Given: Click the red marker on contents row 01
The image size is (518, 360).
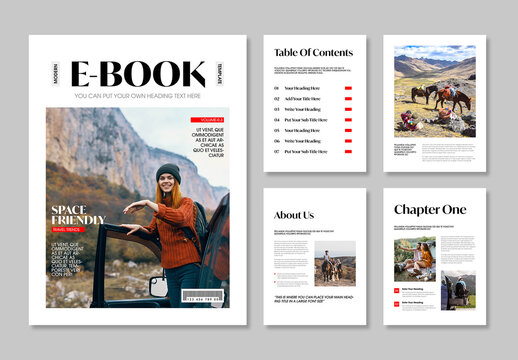Looking at the screenshot, I should point(348,88).
